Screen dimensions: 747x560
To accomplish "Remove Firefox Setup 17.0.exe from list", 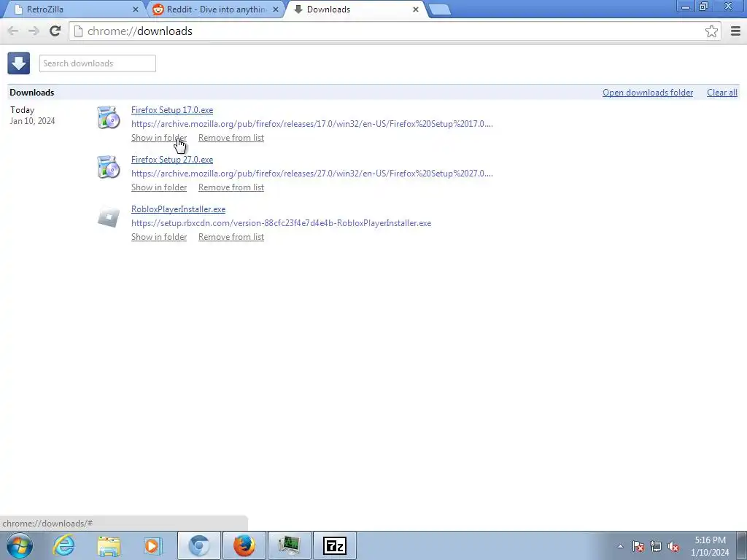I will tap(231, 138).
